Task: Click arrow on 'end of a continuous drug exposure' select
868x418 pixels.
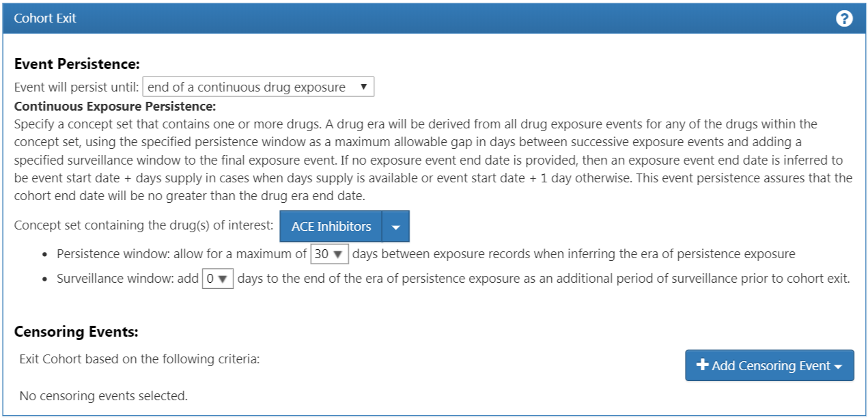Action: (x=363, y=87)
